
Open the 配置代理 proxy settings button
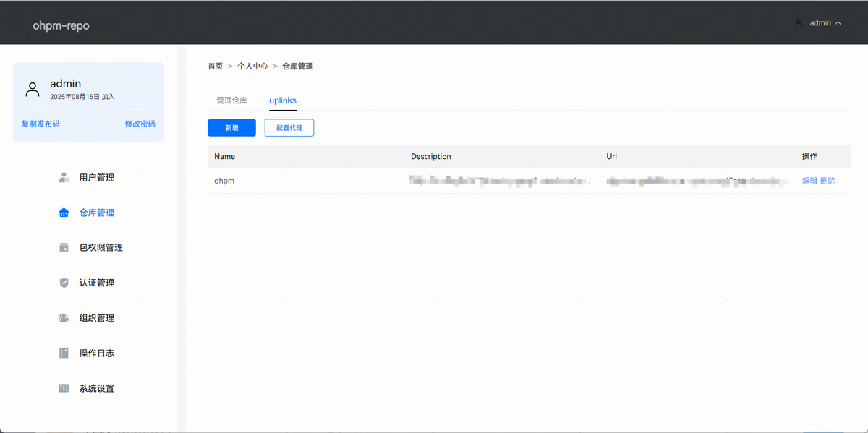tap(289, 128)
